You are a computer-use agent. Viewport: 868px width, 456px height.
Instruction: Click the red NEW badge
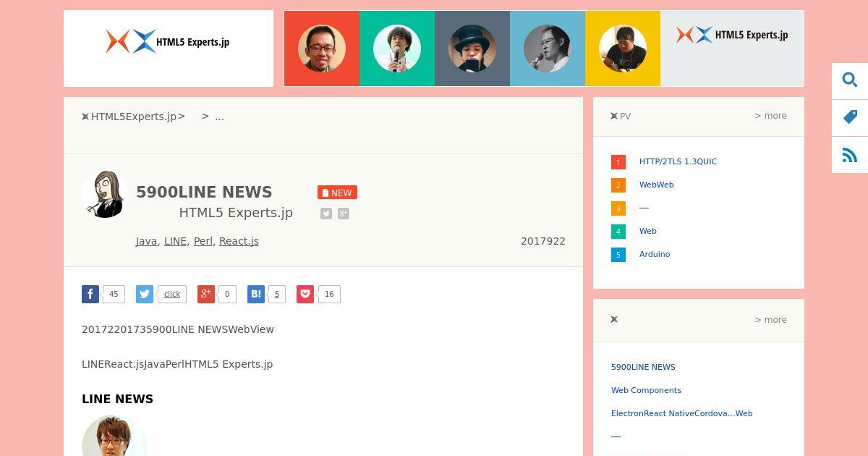pyautogui.click(x=337, y=193)
